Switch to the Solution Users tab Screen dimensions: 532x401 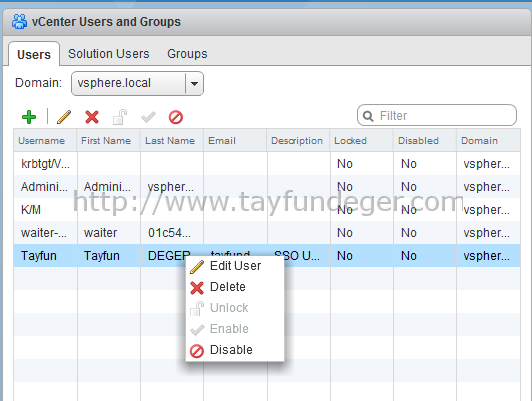coord(109,54)
